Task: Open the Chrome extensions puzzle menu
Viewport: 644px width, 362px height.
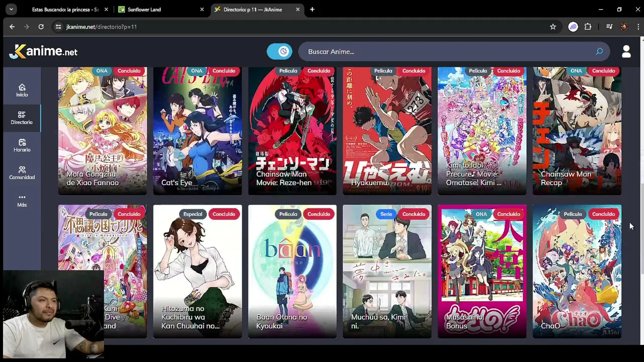Action: point(588,27)
